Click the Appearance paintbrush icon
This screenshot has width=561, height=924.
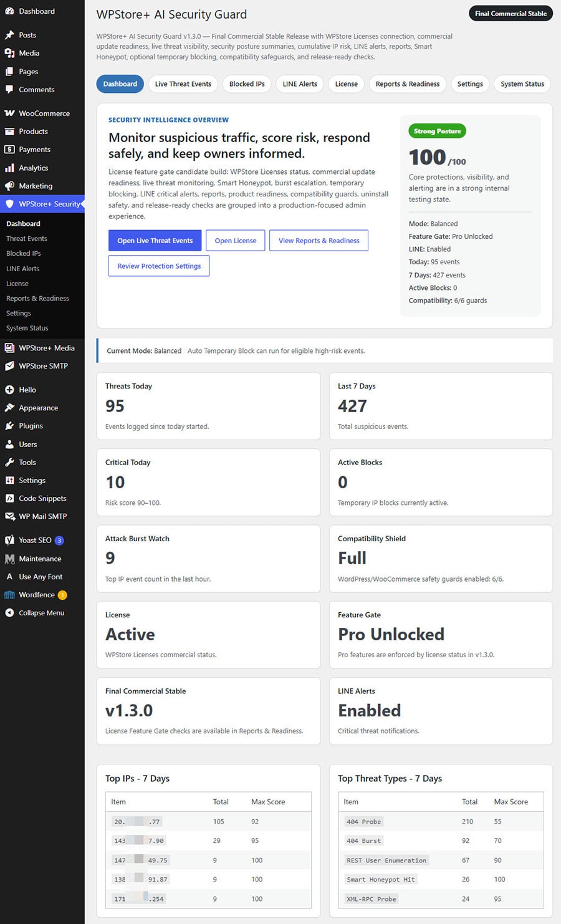(x=9, y=408)
